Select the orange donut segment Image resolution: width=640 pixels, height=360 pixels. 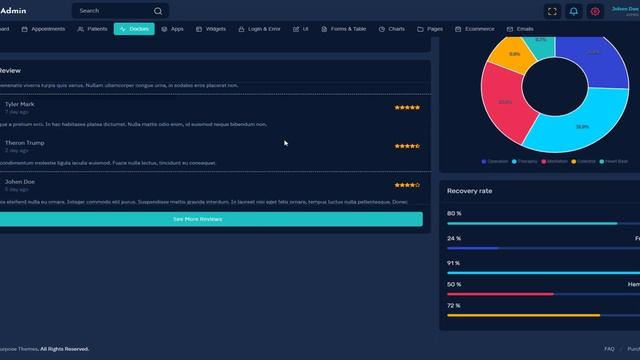[513, 54]
